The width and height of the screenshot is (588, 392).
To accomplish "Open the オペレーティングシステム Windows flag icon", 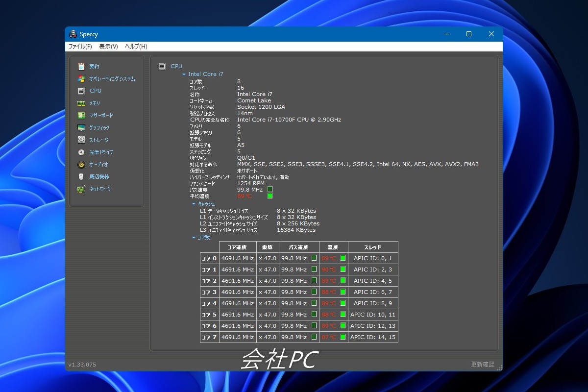I will [x=81, y=78].
